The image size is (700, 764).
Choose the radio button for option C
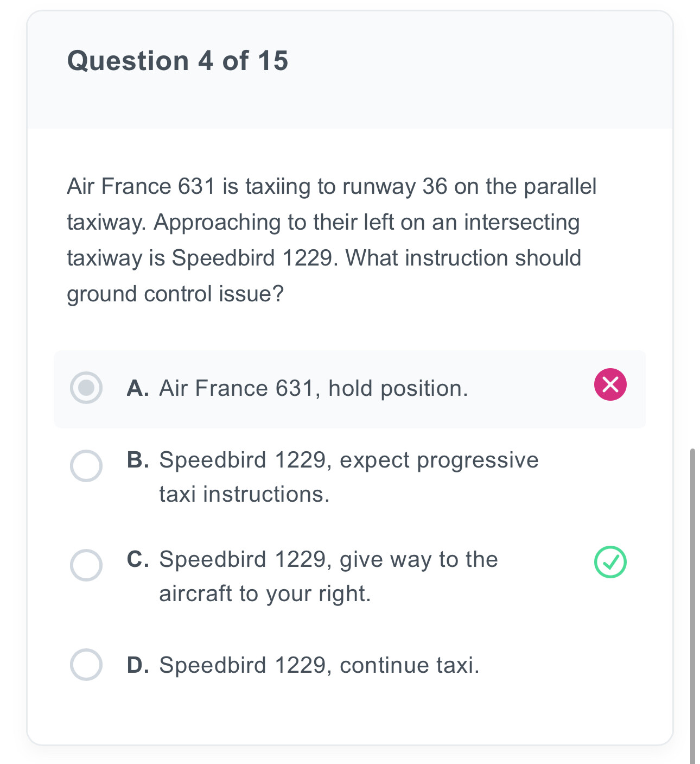[x=86, y=565]
